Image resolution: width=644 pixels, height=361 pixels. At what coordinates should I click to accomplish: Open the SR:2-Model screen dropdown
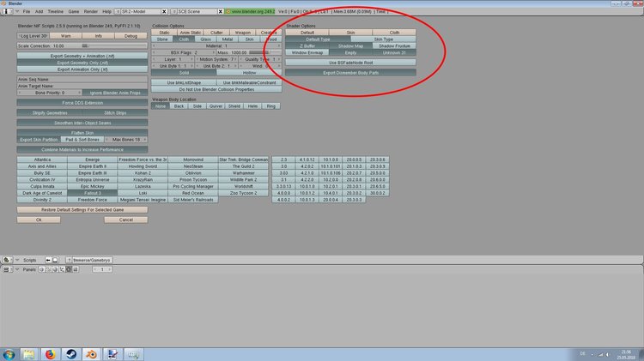click(118, 11)
